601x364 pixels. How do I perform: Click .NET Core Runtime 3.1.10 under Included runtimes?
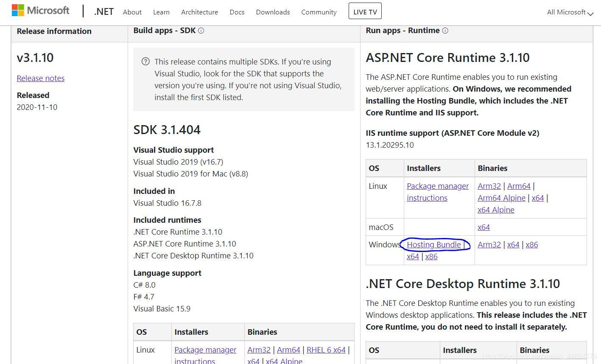tap(178, 232)
